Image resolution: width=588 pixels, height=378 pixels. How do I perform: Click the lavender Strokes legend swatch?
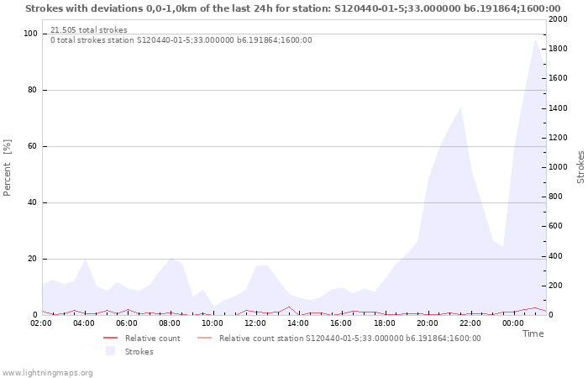click(110, 351)
